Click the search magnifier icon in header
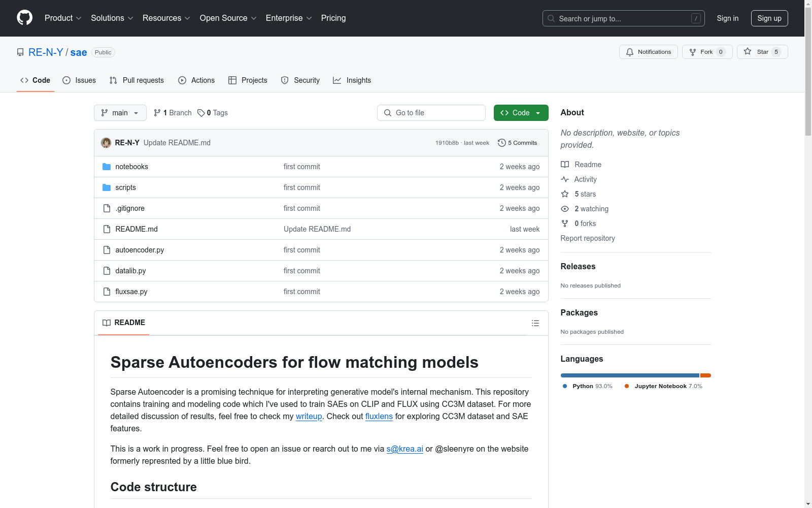The image size is (812, 508). click(x=551, y=18)
